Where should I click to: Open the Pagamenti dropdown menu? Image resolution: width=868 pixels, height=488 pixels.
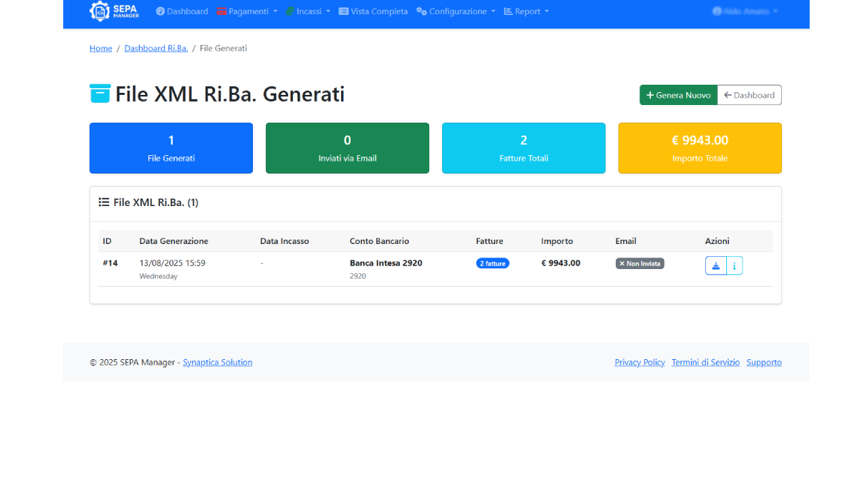point(247,12)
